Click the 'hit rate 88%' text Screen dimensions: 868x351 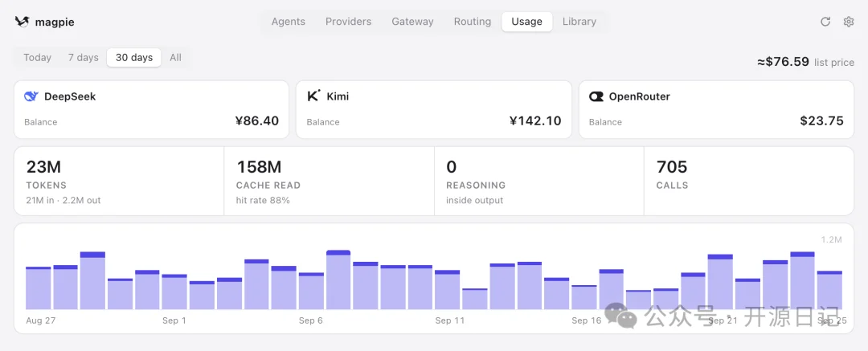pos(263,201)
